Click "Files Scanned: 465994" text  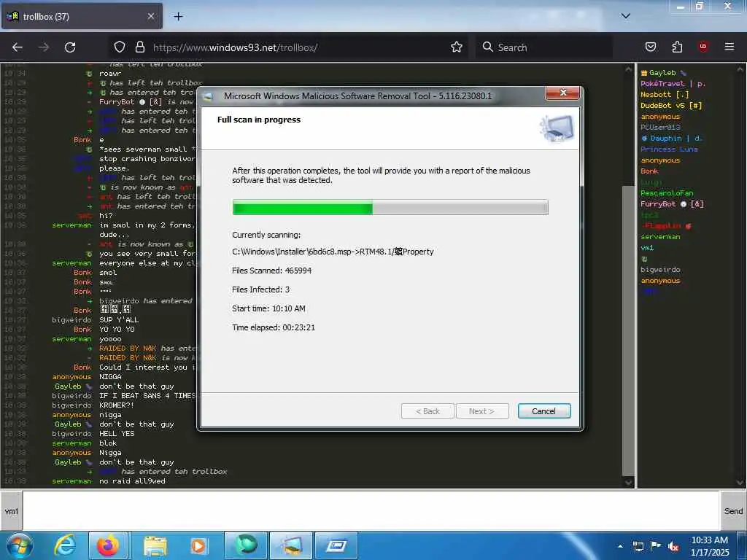click(x=271, y=271)
